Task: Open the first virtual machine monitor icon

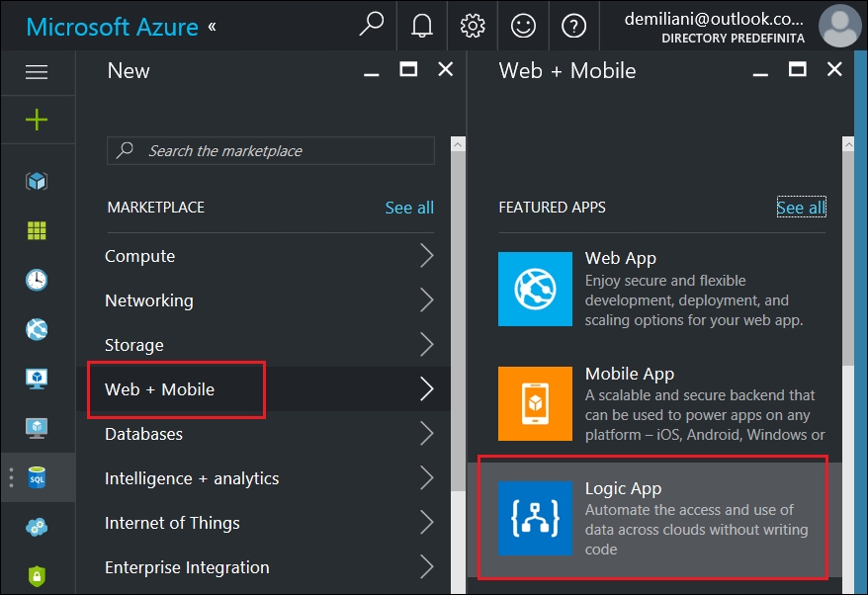Action: pos(37,379)
